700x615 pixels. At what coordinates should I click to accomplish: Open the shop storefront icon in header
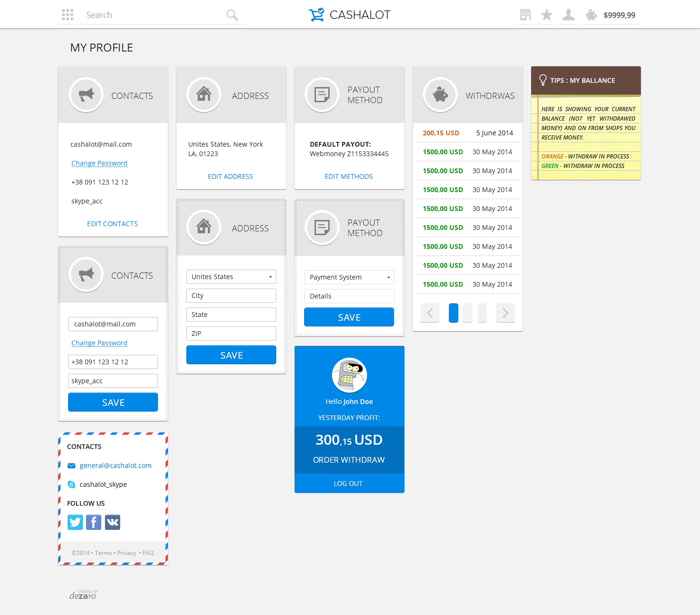point(525,15)
